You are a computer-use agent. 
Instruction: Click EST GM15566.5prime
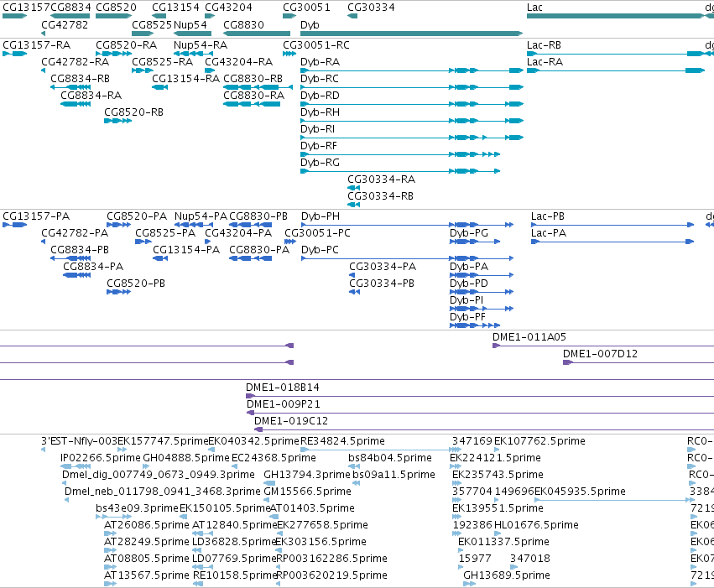pos(307,492)
